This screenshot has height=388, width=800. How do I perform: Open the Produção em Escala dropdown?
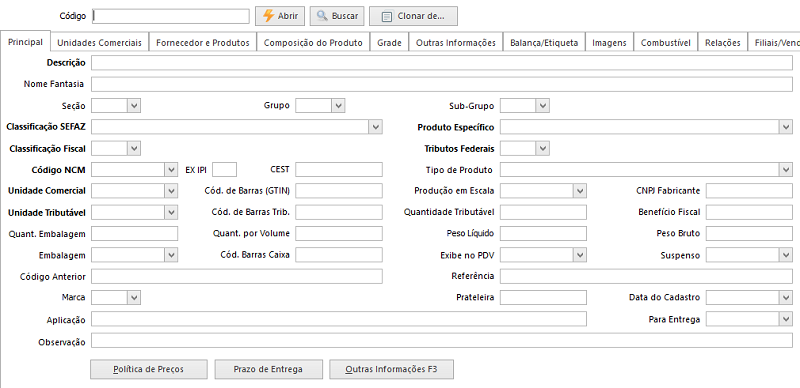580,191
